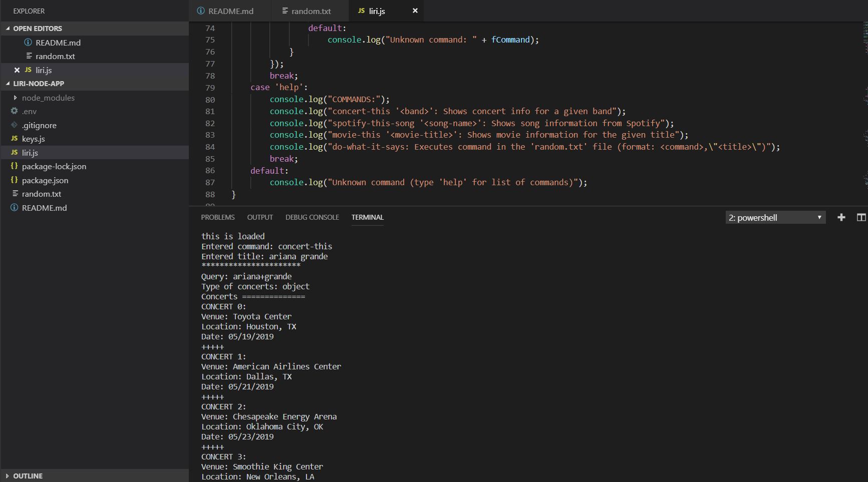
Task: Click the case 'help' code line
Action: click(279, 88)
